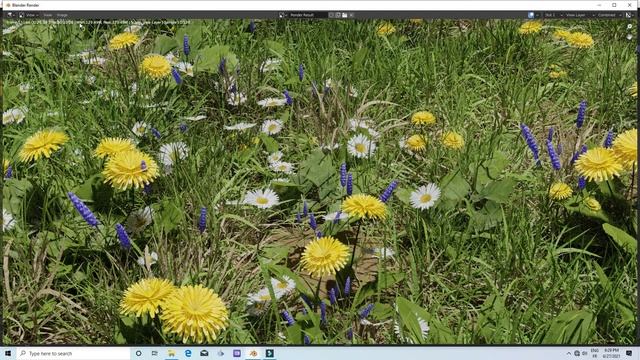Open the Windows Start menu

[x=8, y=353]
